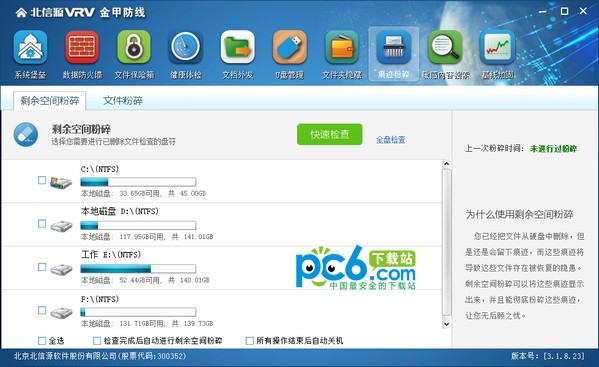Viewport: 599px width, 367px height.
Task: Click the home icon beside 北信源 title
Action: tap(21, 13)
